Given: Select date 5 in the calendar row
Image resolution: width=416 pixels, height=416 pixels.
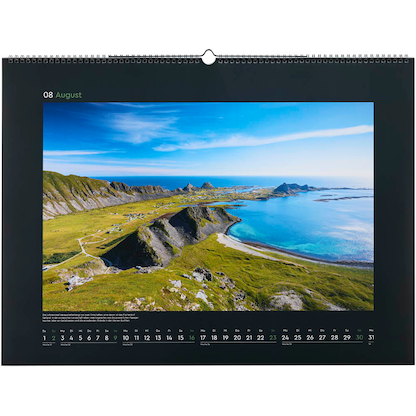Looking at the screenshot, I should pos(80,338).
